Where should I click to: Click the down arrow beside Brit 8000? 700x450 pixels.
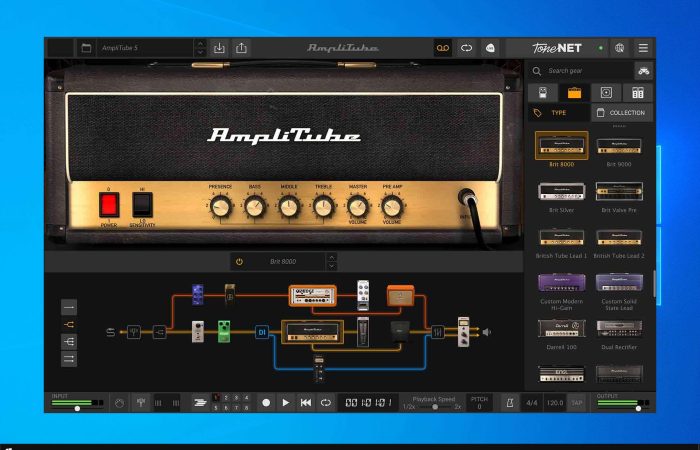click(x=331, y=266)
